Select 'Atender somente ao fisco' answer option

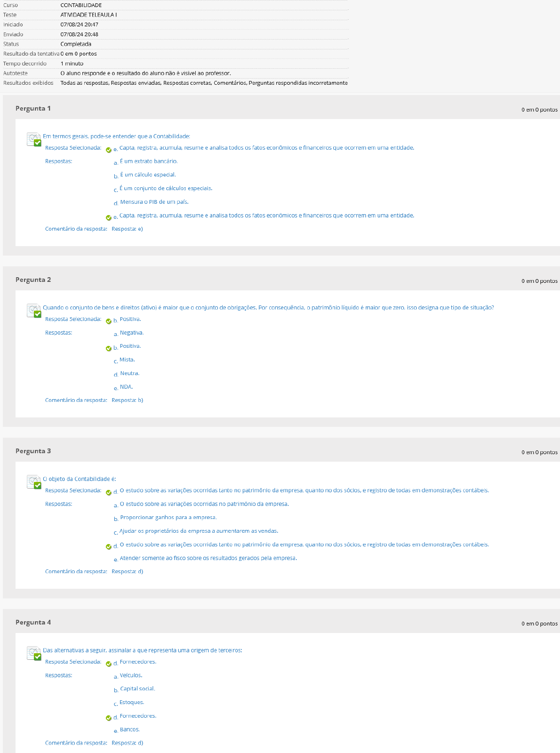click(208, 558)
